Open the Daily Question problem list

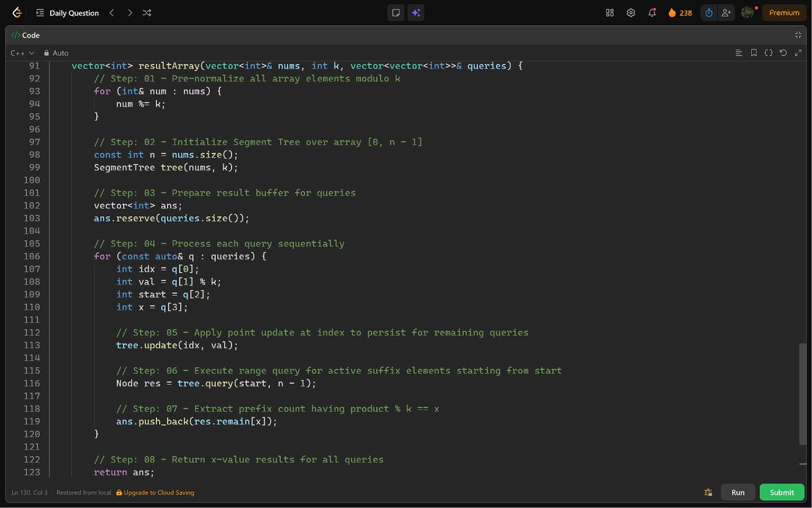pos(68,13)
